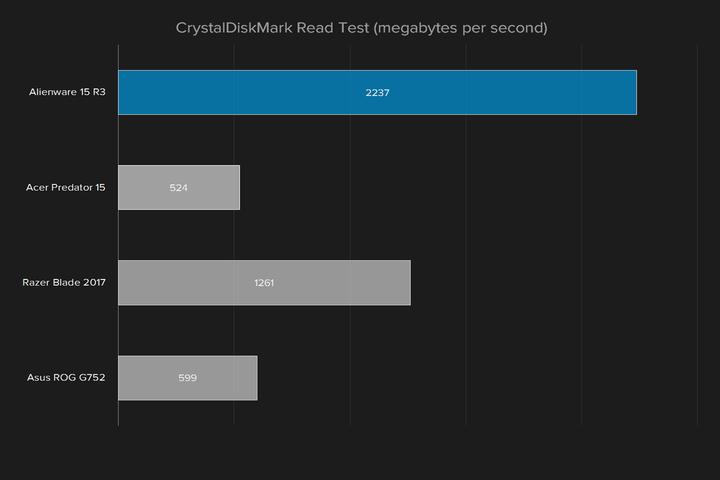
Task: Click the 2237 value on the blue bar
Action: [377, 93]
